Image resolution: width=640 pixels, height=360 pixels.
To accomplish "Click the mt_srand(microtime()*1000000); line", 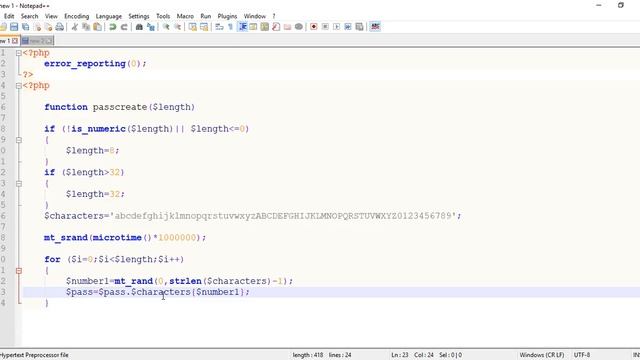I will (125, 238).
